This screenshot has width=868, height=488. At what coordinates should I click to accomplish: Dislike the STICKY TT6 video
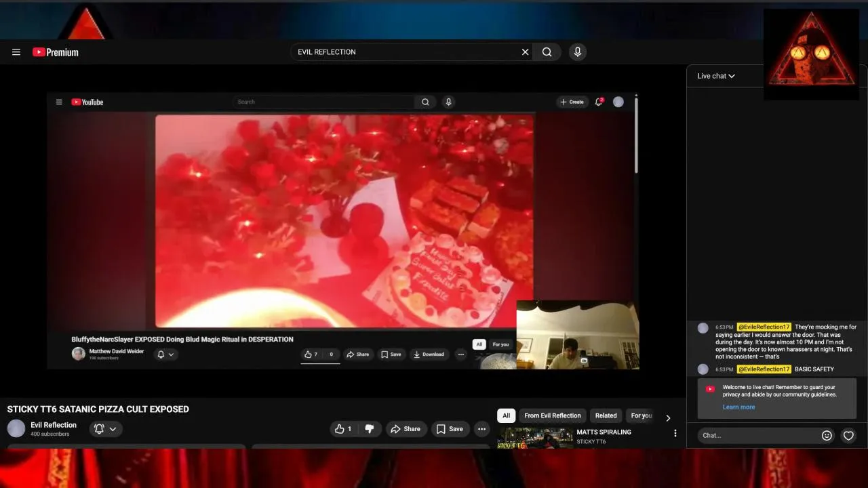pyautogui.click(x=370, y=429)
